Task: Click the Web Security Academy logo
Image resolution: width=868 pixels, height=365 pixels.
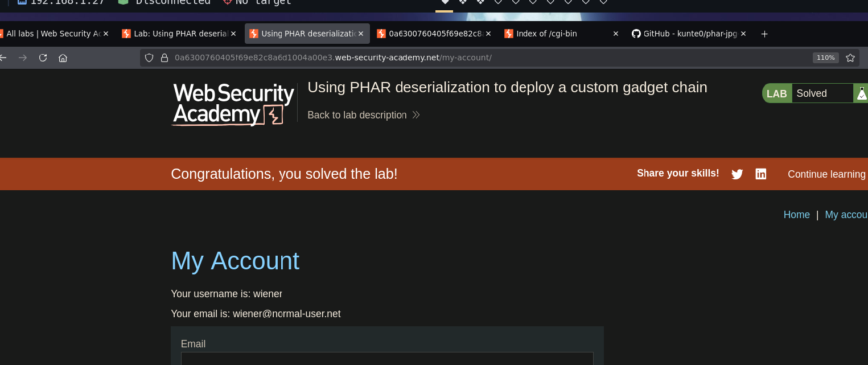Action: click(x=233, y=104)
